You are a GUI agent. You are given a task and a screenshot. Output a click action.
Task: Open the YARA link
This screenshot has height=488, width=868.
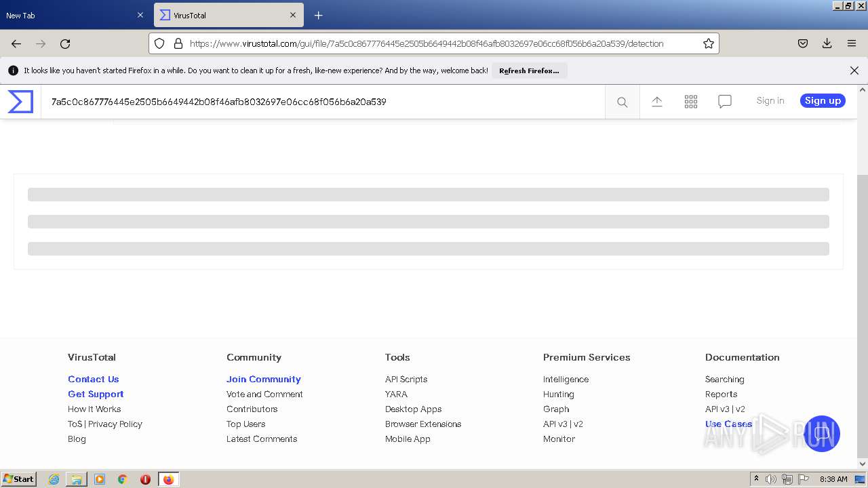tap(396, 394)
